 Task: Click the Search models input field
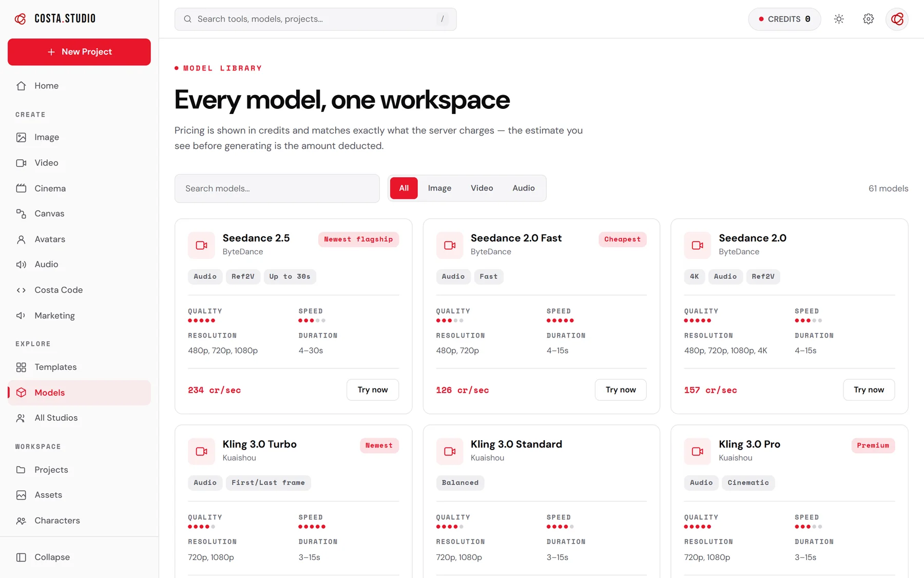pyautogui.click(x=277, y=189)
